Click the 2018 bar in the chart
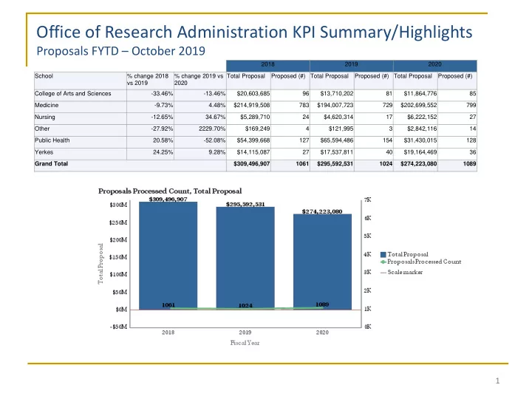The width and height of the screenshot is (532, 399). coord(168,256)
